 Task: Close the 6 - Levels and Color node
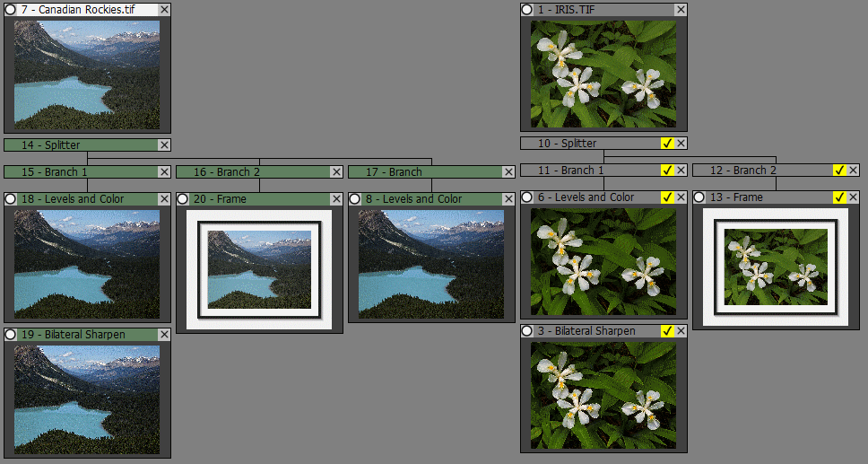point(681,197)
